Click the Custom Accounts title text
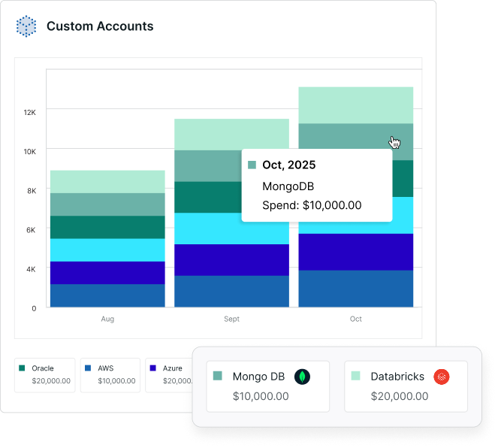498x448 pixels. [x=100, y=26]
